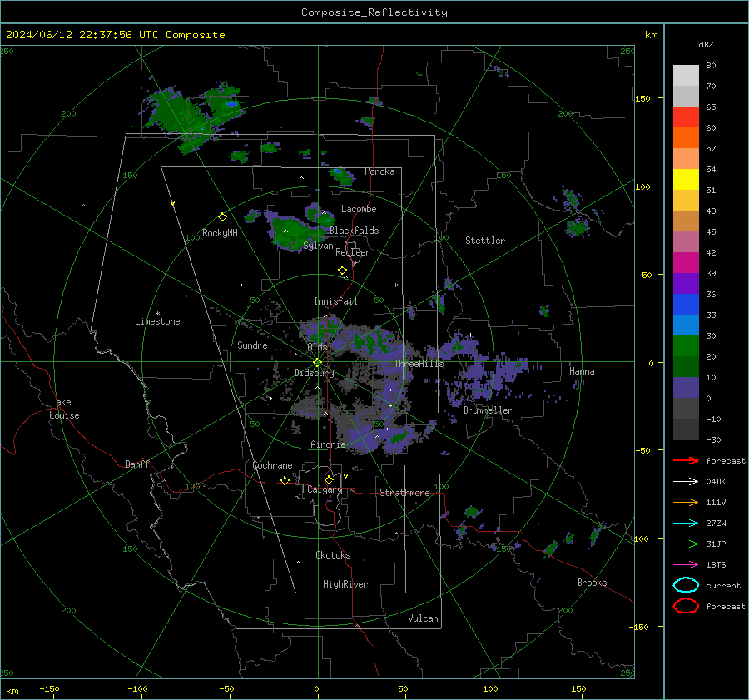Click the yellow diamond marker south of RedDeer
This screenshot has height=700, width=749.
[343, 271]
